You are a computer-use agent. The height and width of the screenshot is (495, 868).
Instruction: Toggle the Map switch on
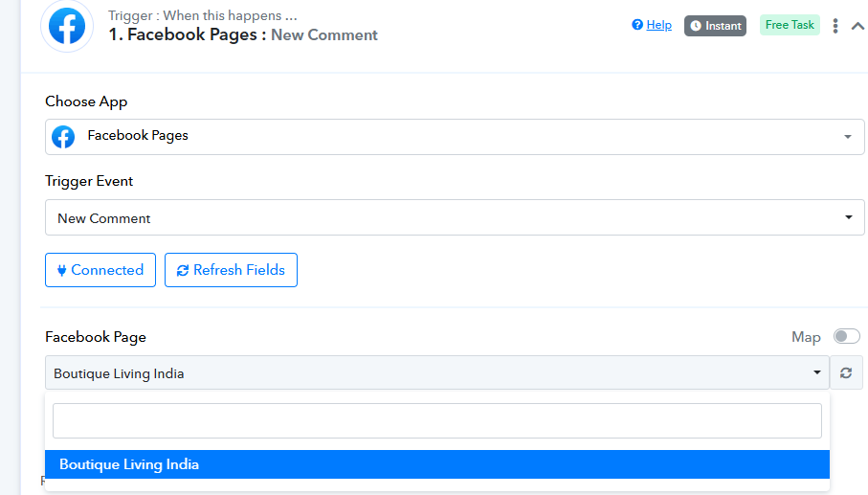846,336
